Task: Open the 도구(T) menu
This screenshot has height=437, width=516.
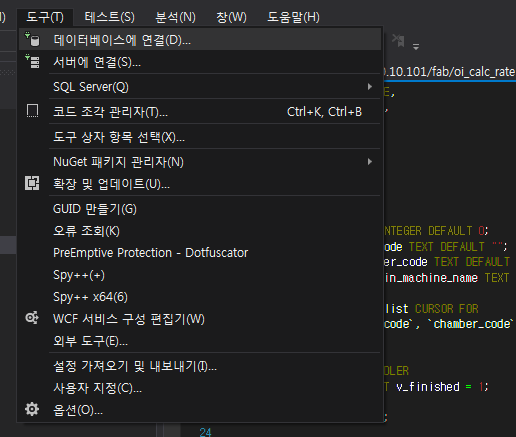Action: pos(45,17)
